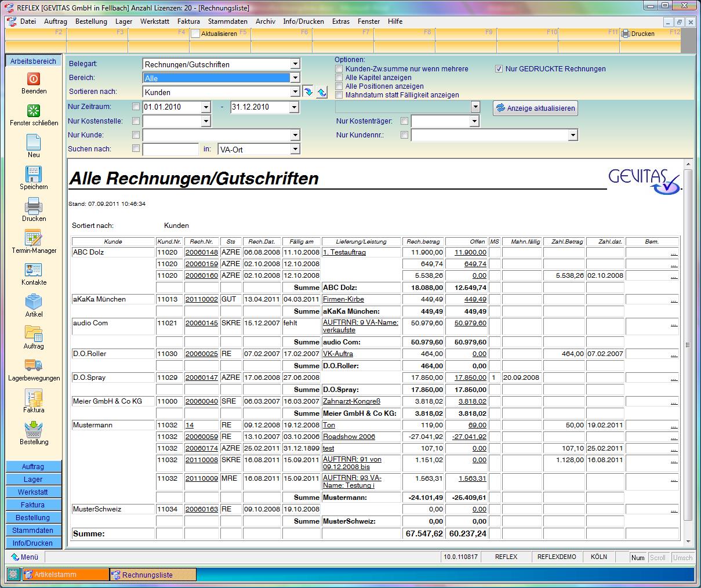Enable the Suchen nach checkbox
This screenshot has width=701, height=588.
pos(136,149)
